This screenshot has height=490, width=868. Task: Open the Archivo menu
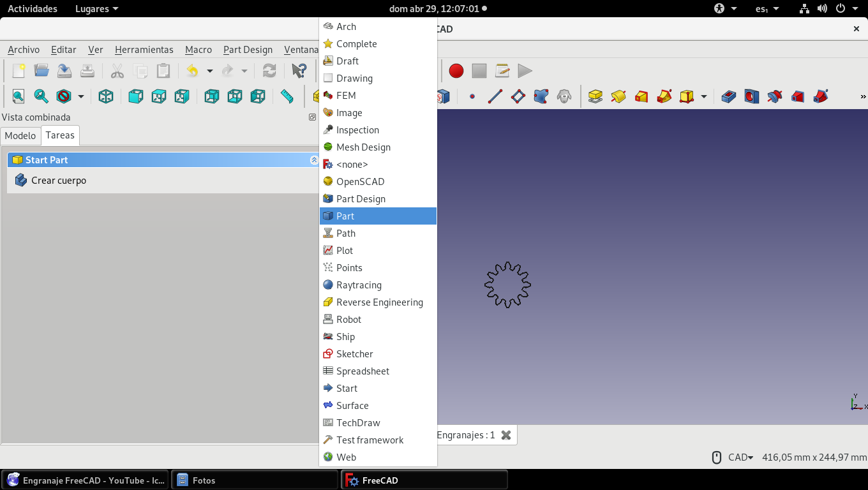click(24, 50)
